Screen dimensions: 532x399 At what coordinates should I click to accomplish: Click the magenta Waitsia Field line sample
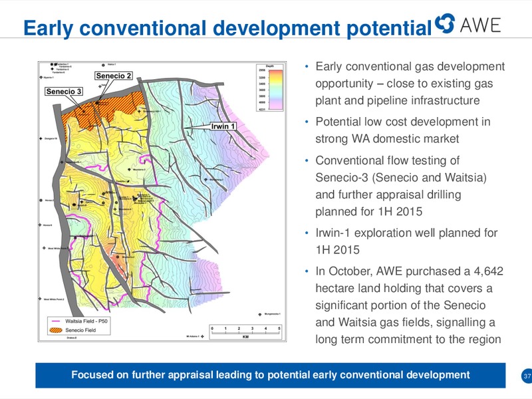(56, 321)
